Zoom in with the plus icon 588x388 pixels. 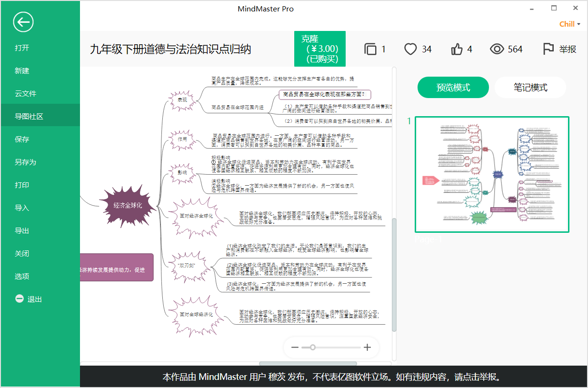pyautogui.click(x=367, y=348)
